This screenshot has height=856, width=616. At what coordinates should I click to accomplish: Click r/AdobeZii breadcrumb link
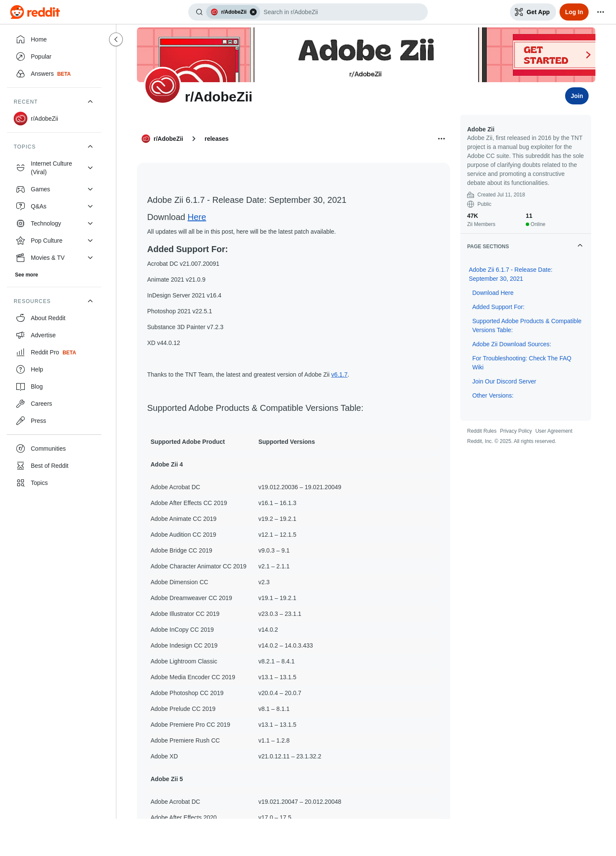[163, 139]
